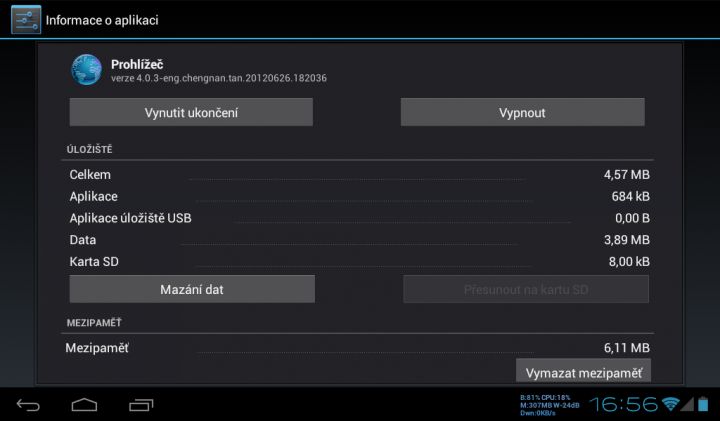This screenshot has width=720, height=421.
Task: Tap the Vynutit ukončení button
Action: 191,112
